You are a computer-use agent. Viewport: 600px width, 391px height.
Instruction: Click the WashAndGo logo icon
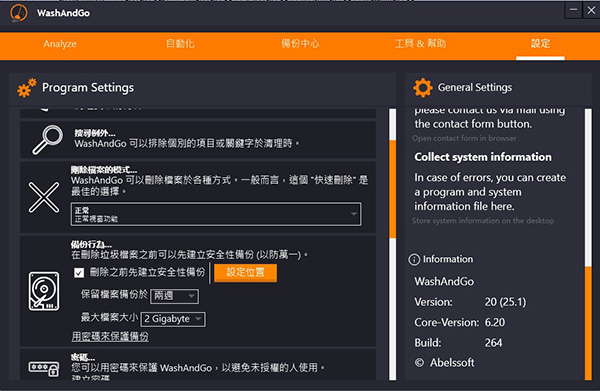pos(19,13)
